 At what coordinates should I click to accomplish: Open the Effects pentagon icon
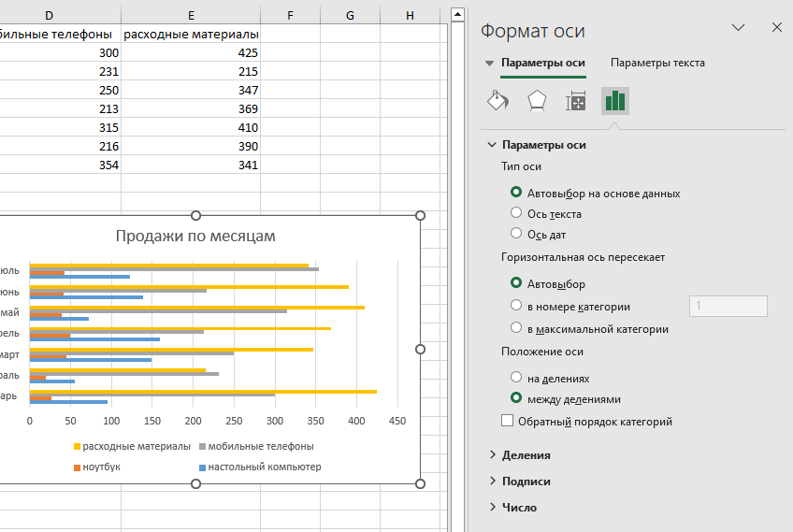point(537,101)
